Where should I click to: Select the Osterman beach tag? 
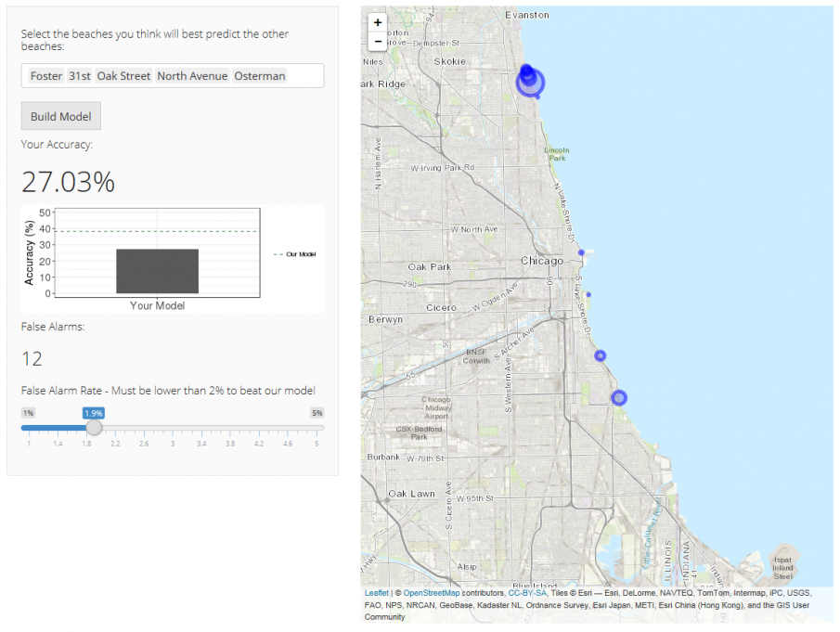click(x=260, y=76)
